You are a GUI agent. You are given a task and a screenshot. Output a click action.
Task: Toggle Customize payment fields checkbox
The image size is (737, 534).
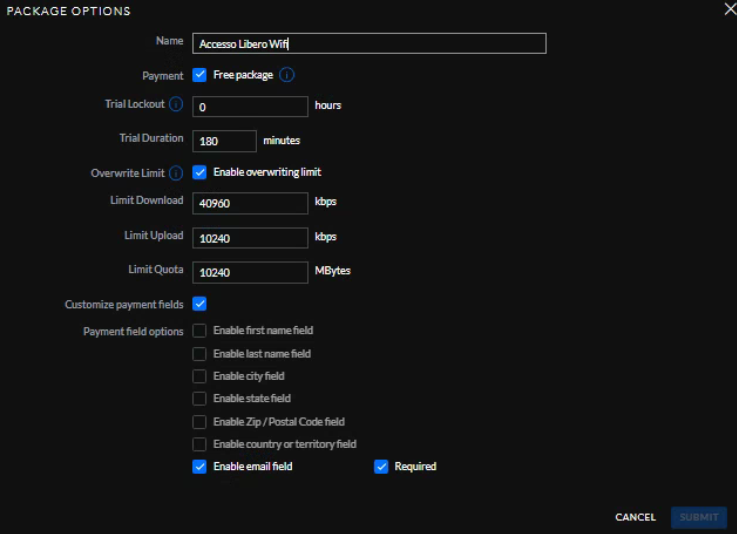[x=199, y=304]
